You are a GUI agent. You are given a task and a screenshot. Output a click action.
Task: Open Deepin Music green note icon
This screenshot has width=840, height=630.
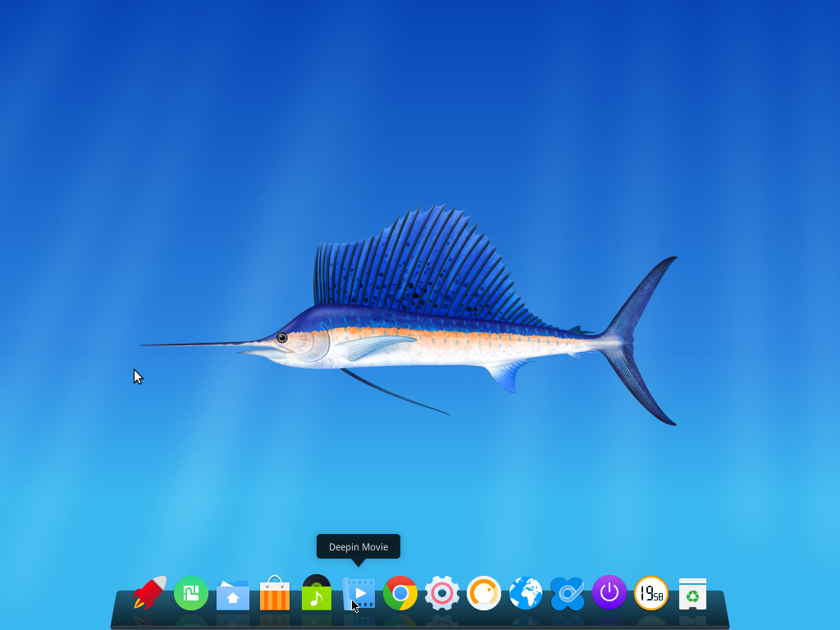tap(317, 592)
